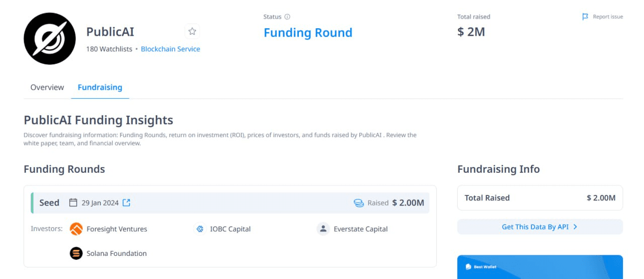
Task: Click the Seed round label
Action: point(49,202)
